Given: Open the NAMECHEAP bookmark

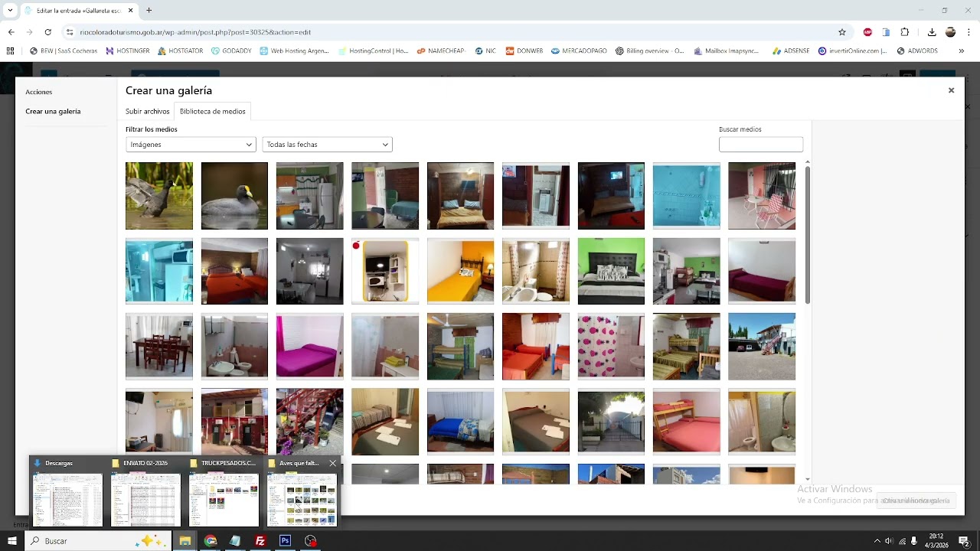Looking at the screenshot, I should pyautogui.click(x=442, y=51).
